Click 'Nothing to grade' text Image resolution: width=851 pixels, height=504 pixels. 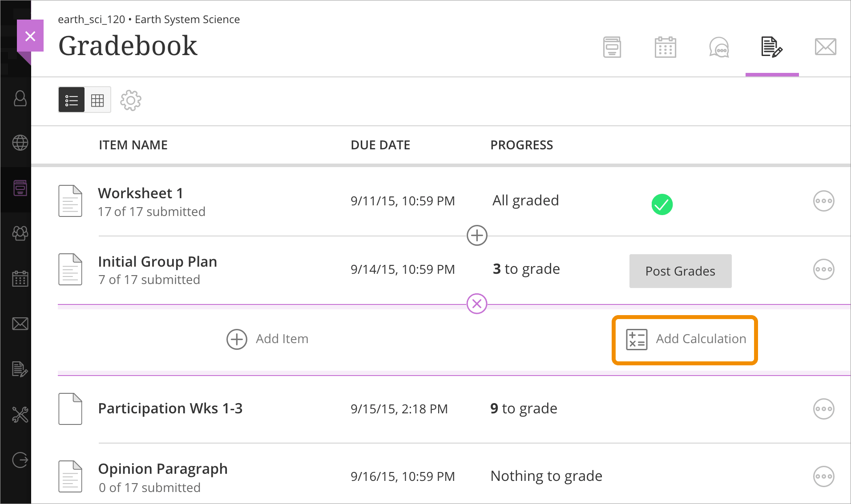pyautogui.click(x=546, y=476)
